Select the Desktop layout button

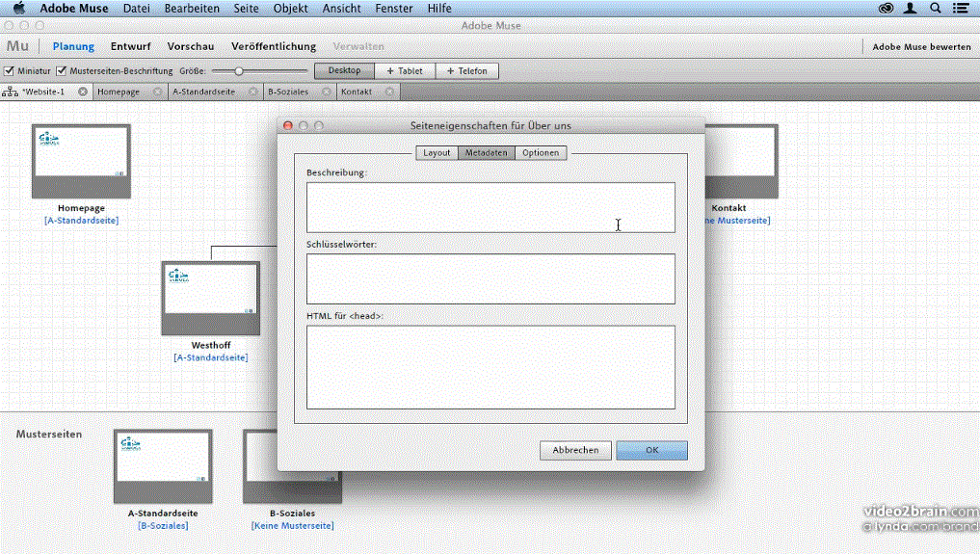click(x=344, y=70)
